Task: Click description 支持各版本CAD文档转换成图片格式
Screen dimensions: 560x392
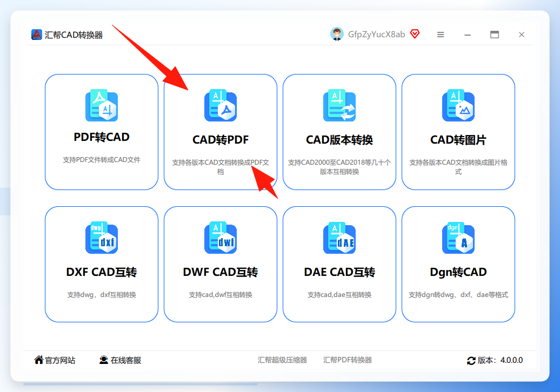Action: pos(458,167)
